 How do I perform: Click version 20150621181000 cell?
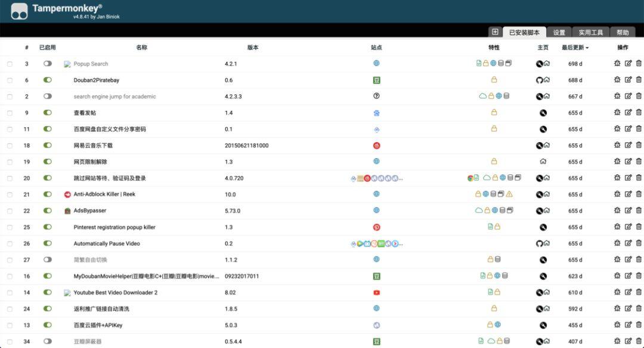246,146
